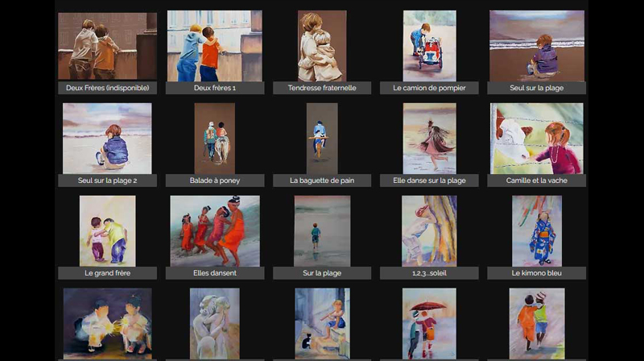Screen dimensions: 644x361
Task: Click the 'Balade à poney' caption
Action: pyautogui.click(x=215, y=180)
